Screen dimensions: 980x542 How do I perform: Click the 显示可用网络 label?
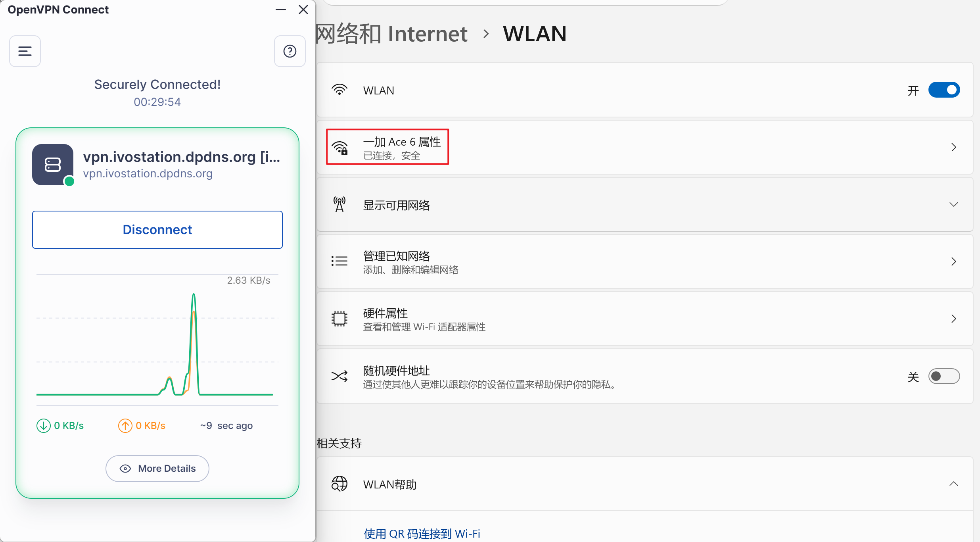[397, 205]
